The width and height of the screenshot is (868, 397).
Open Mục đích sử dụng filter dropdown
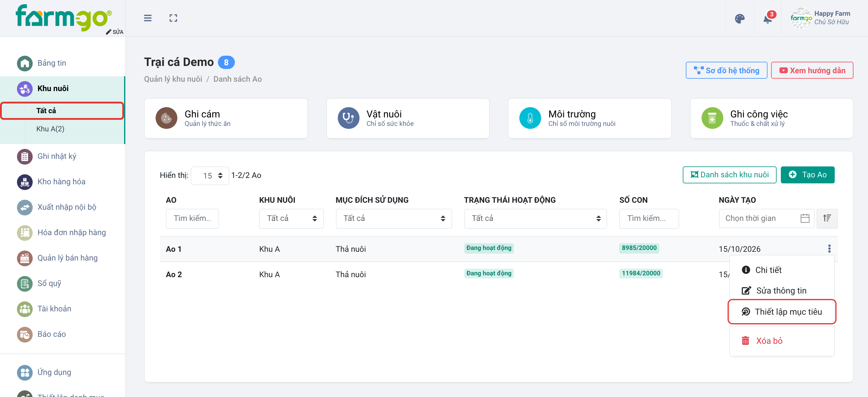pos(393,218)
